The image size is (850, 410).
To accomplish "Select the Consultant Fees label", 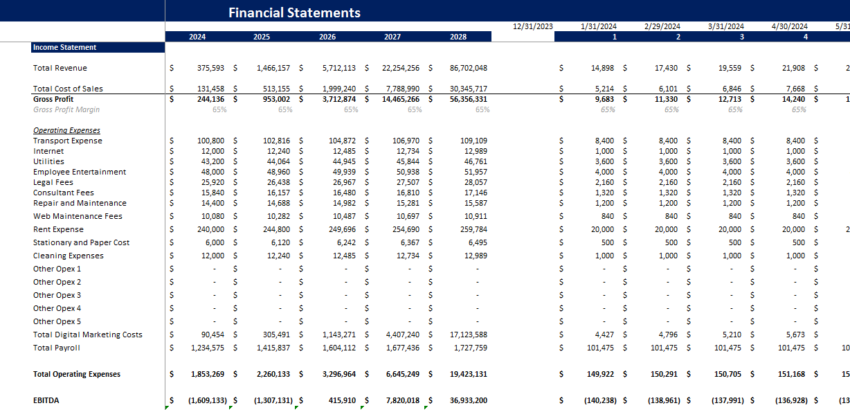I will [x=63, y=193].
